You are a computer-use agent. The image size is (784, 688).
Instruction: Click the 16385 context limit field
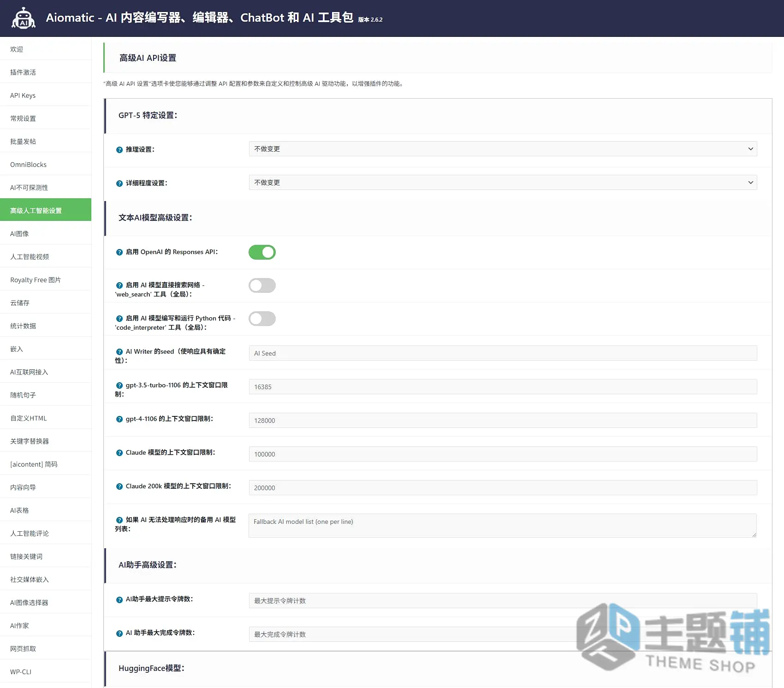click(503, 387)
